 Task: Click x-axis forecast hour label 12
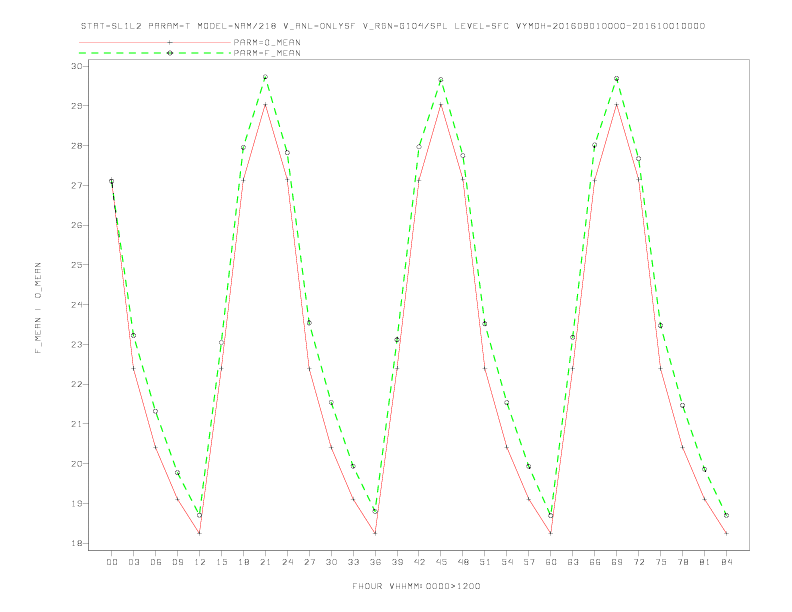pyautogui.click(x=200, y=562)
